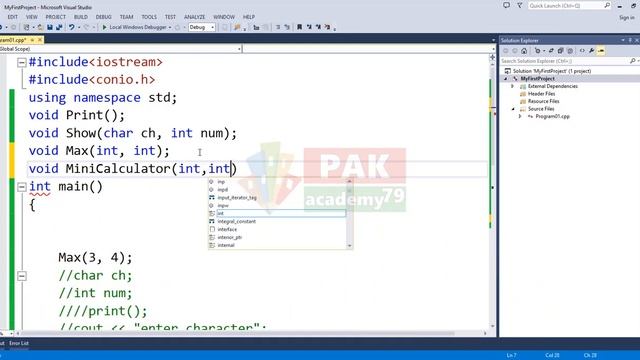Viewport: 640px width, 360px height.
Task: Open the Local Windows Debugger dropdown arrow
Action: point(170,27)
